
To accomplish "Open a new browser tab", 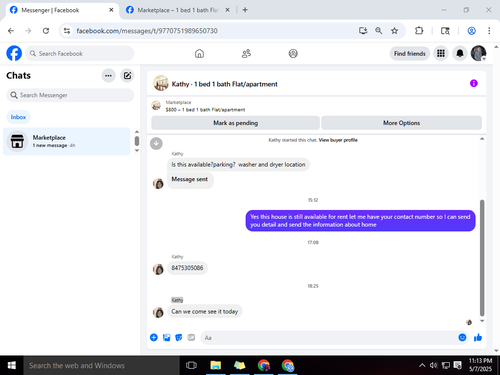I will tap(245, 10).
